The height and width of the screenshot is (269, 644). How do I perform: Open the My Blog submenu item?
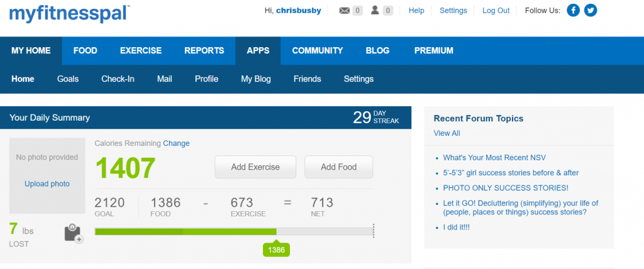pos(256,79)
